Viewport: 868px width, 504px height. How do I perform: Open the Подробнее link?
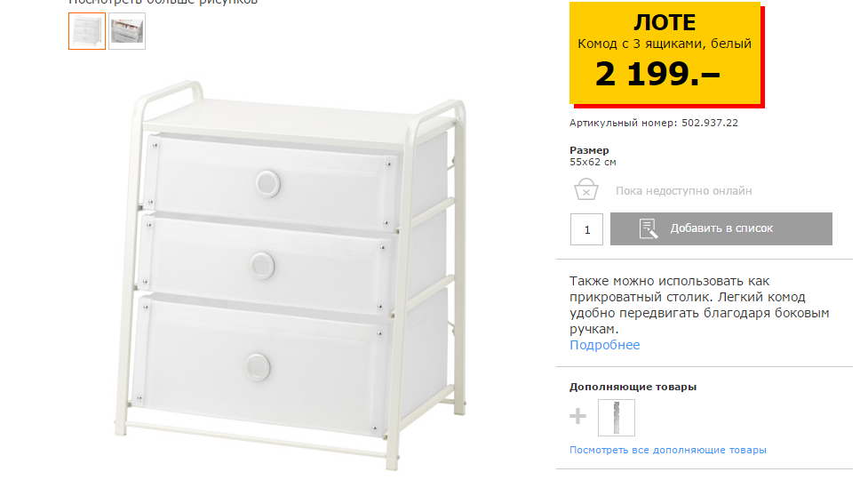click(x=604, y=345)
